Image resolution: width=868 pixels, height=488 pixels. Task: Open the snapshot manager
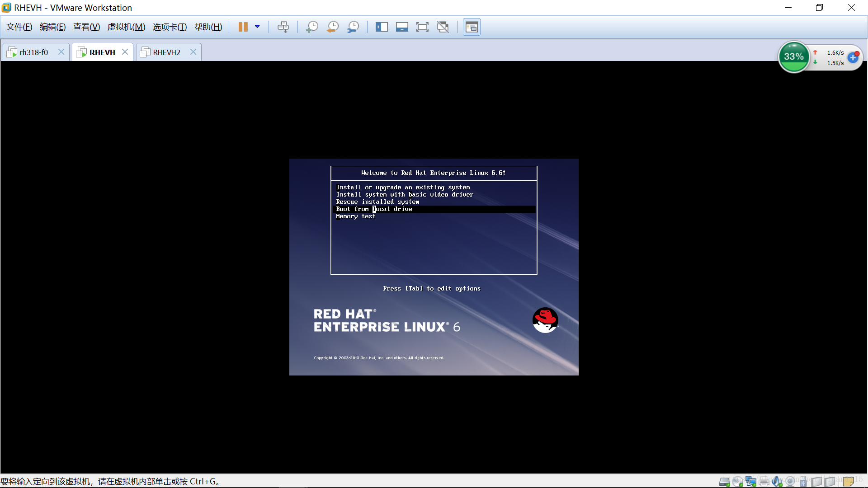(353, 27)
